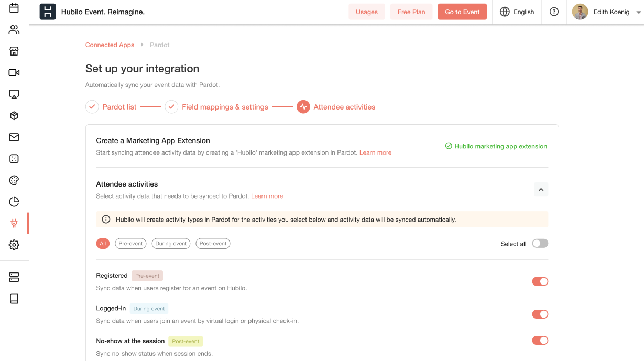Click the Free Plan button
This screenshot has height=361, width=644.
point(411,12)
